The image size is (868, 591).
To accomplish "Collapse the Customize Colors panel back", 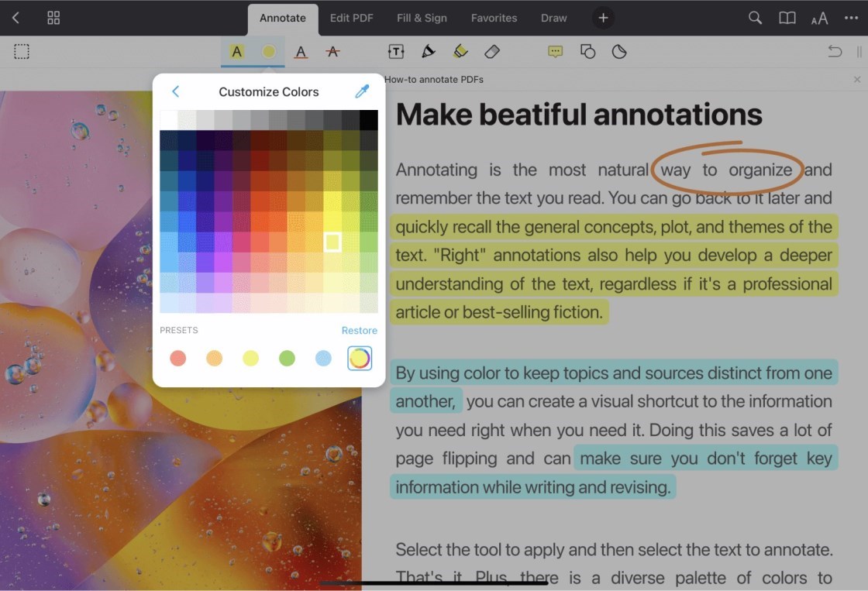I will tap(175, 91).
